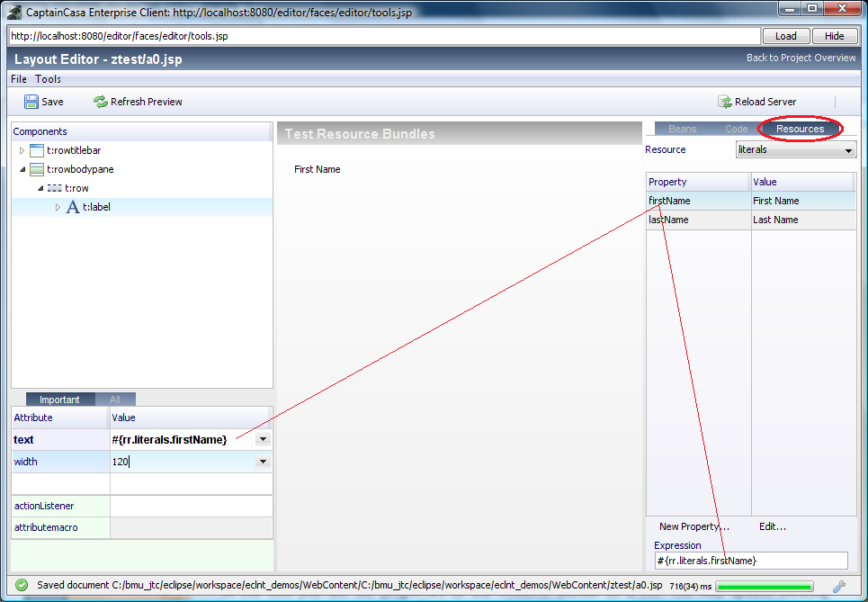The height and width of the screenshot is (602, 868).
Task: Open the Resource literals dropdown
Action: tap(849, 150)
